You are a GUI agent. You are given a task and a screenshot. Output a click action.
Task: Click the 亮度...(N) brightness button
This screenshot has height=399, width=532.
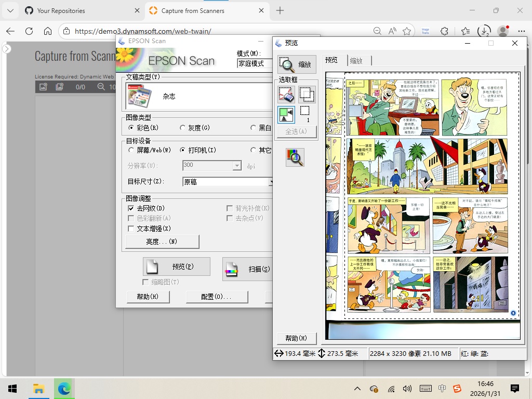[x=162, y=242]
